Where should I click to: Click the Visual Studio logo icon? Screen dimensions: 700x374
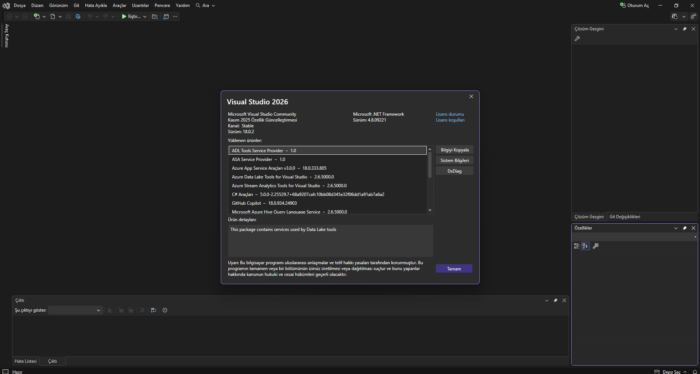[6, 6]
